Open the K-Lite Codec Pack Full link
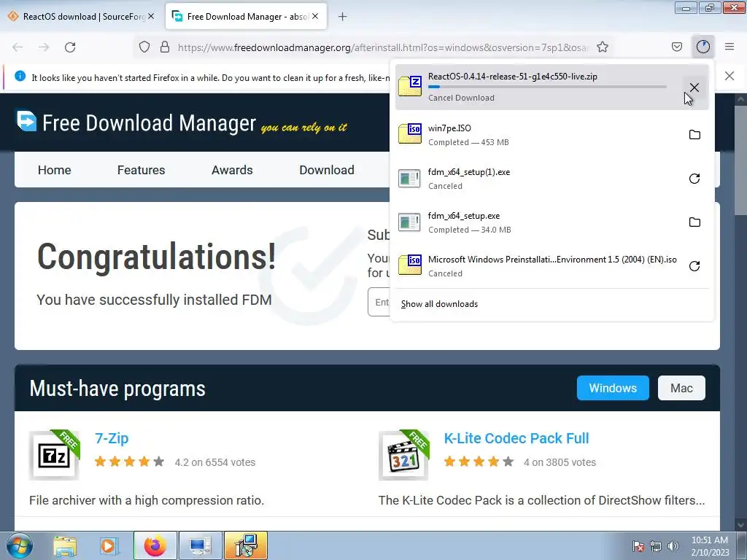The width and height of the screenshot is (747, 560). click(516, 438)
